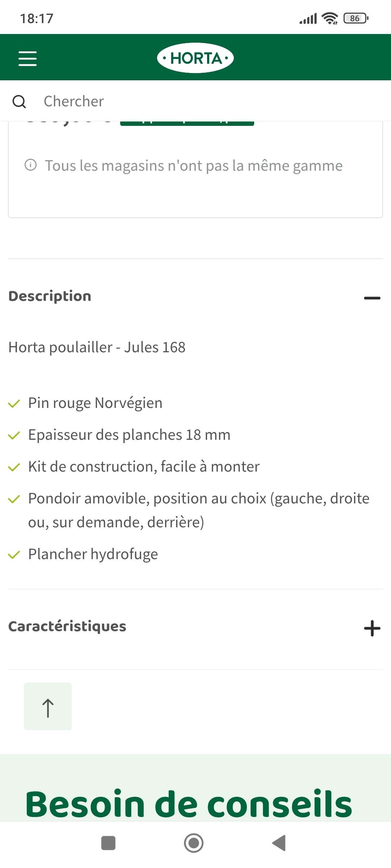The height and width of the screenshot is (868, 391).
Task: Tap the battery indicator in status bar
Action: [x=356, y=18]
